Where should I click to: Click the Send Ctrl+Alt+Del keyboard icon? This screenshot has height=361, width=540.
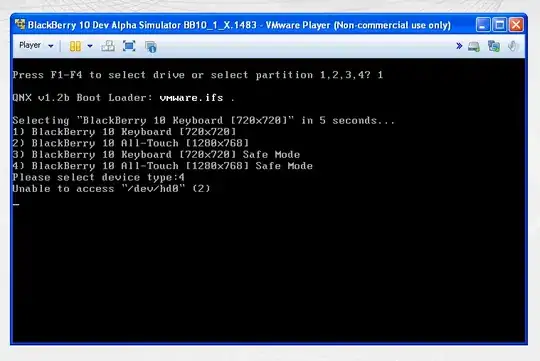(x=108, y=46)
